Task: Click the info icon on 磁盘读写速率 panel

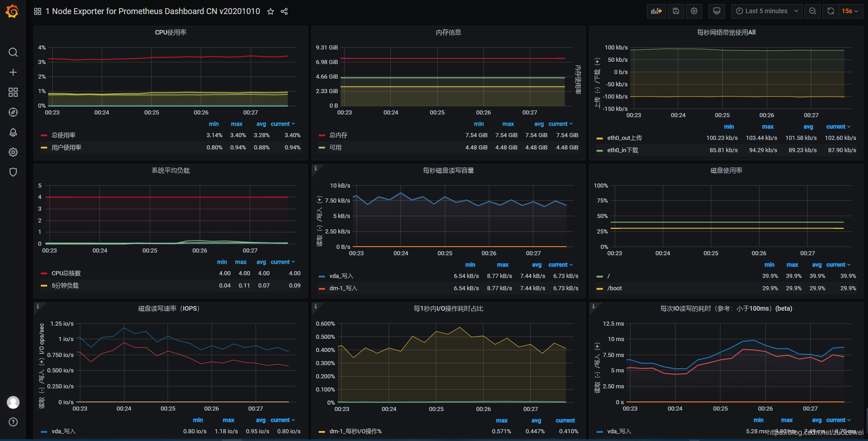Action: pyautogui.click(x=38, y=306)
